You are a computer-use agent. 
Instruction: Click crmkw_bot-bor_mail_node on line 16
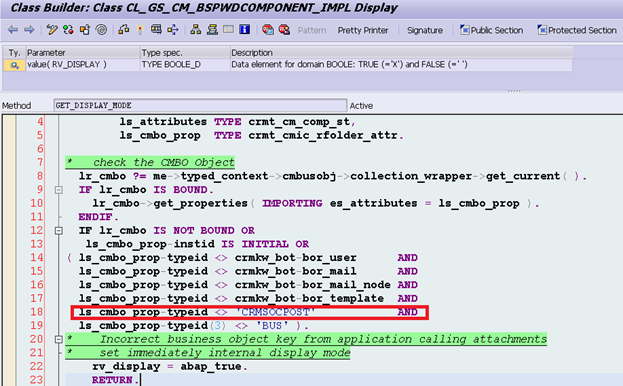coord(313,285)
